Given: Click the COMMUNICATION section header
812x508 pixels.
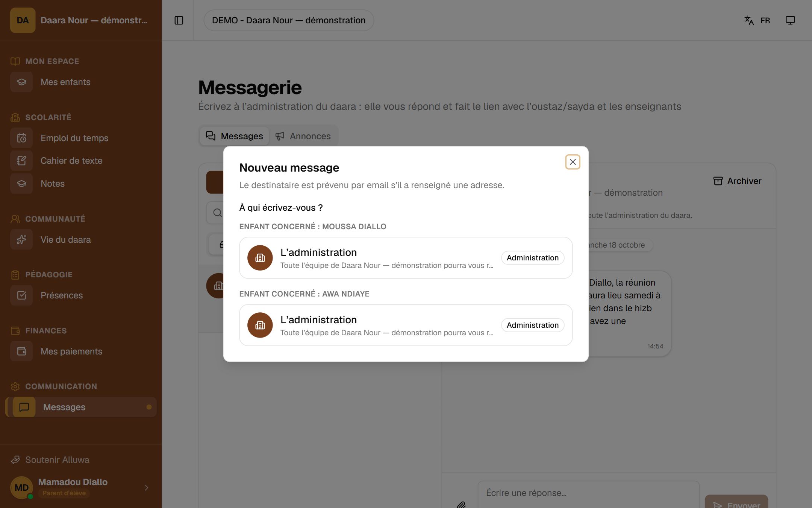Looking at the screenshot, I should click(61, 386).
